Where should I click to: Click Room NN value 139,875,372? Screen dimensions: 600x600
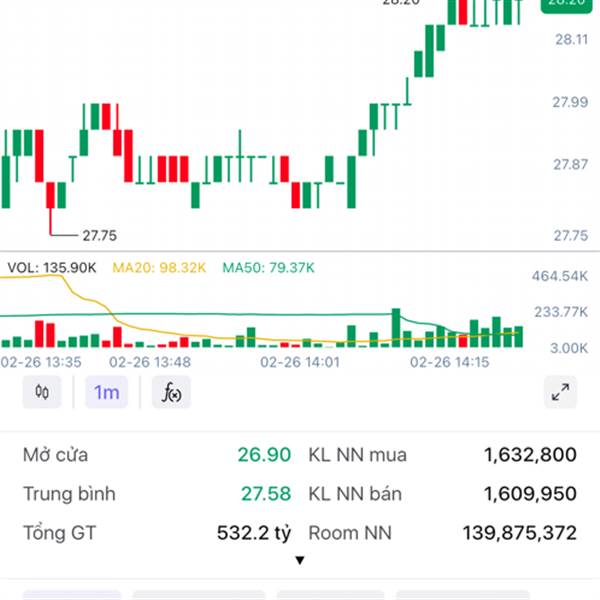(x=520, y=533)
